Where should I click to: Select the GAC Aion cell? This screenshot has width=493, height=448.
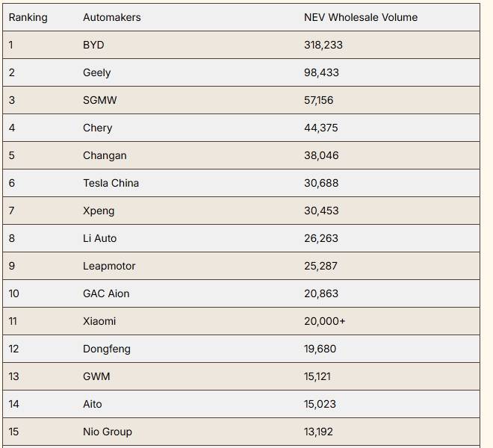click(106, 293)
